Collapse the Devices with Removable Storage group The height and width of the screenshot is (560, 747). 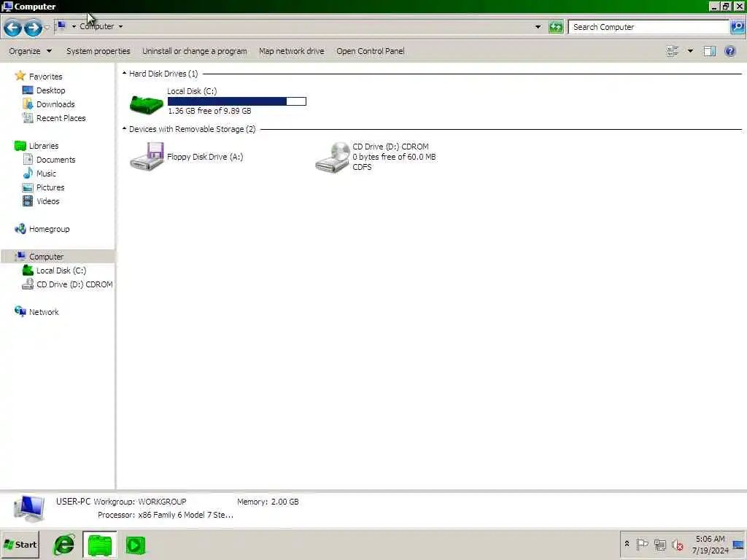point(124,128)
